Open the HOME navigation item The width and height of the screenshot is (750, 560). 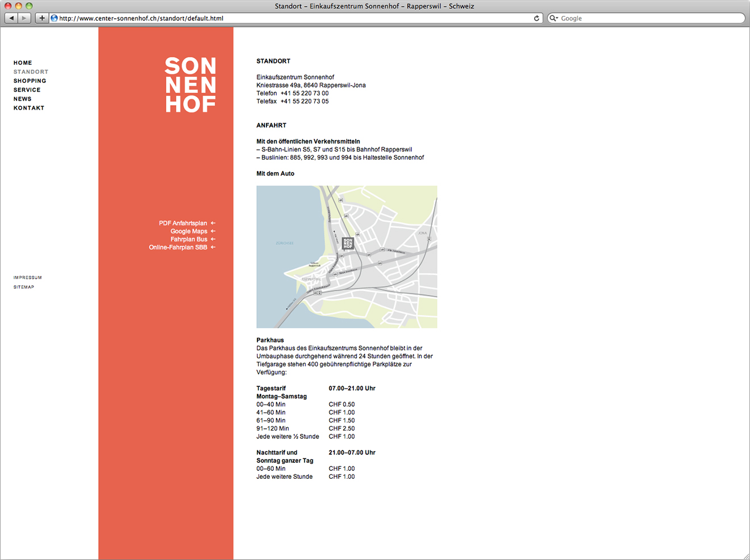23,63
